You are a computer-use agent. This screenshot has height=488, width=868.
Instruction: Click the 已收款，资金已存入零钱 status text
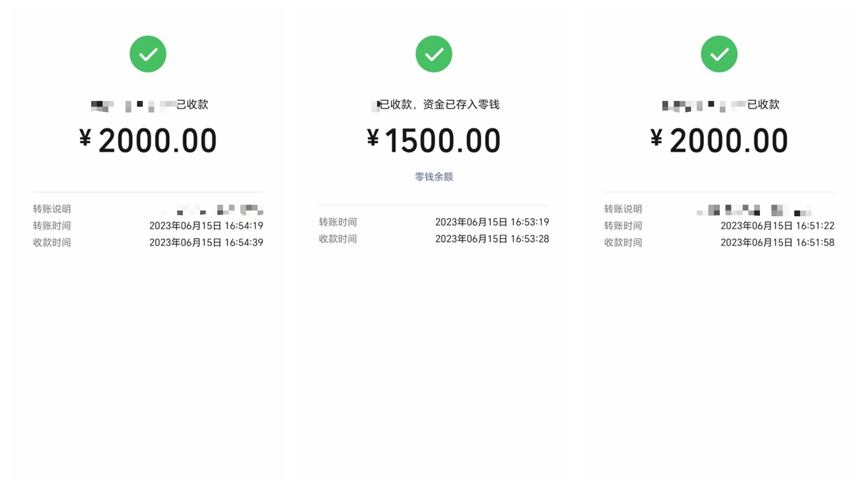[x=439, y=105]
